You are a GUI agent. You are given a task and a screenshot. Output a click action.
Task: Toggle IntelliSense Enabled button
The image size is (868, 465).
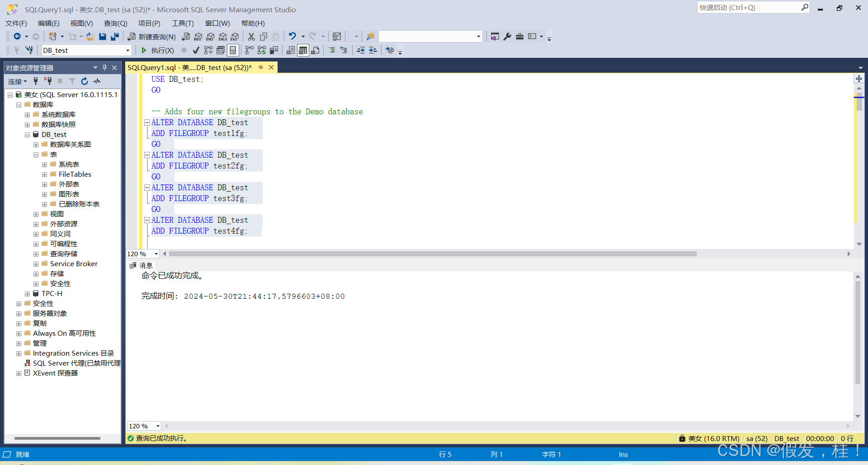click(233, 50)
